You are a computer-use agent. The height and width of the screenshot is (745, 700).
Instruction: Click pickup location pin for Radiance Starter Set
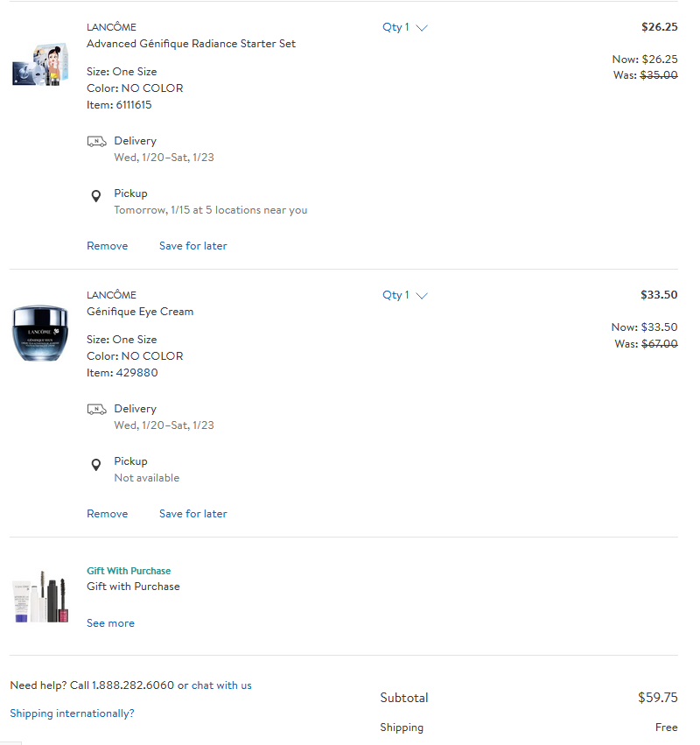[x=96, y=196]
